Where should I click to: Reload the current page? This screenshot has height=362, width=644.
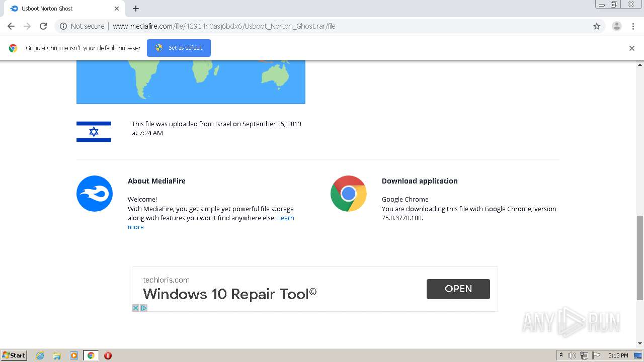[x=43, y=26]
